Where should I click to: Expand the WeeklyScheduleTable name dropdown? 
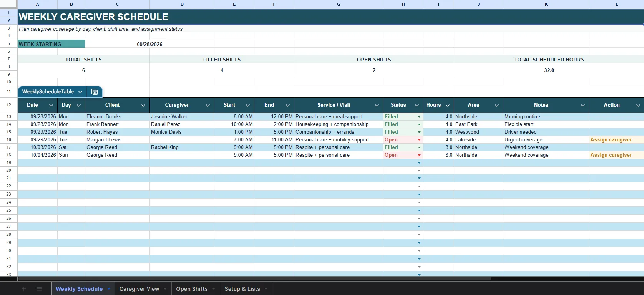click(80, 92)
